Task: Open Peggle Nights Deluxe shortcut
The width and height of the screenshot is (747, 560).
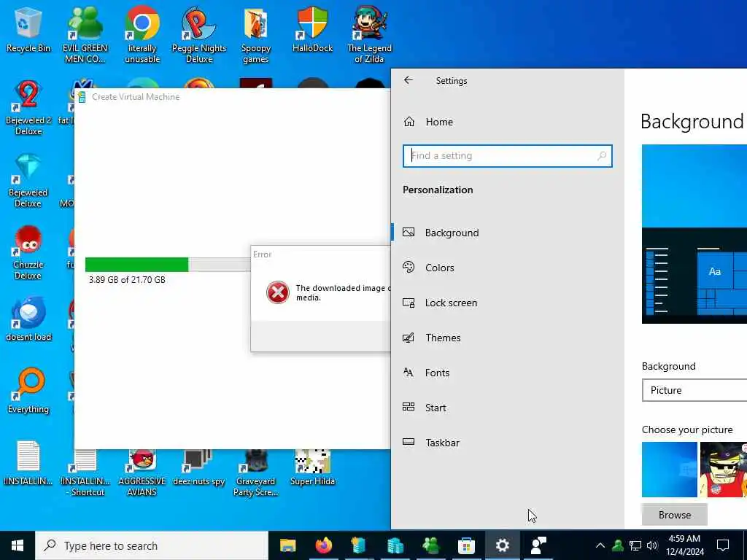Action: point(198,34)
